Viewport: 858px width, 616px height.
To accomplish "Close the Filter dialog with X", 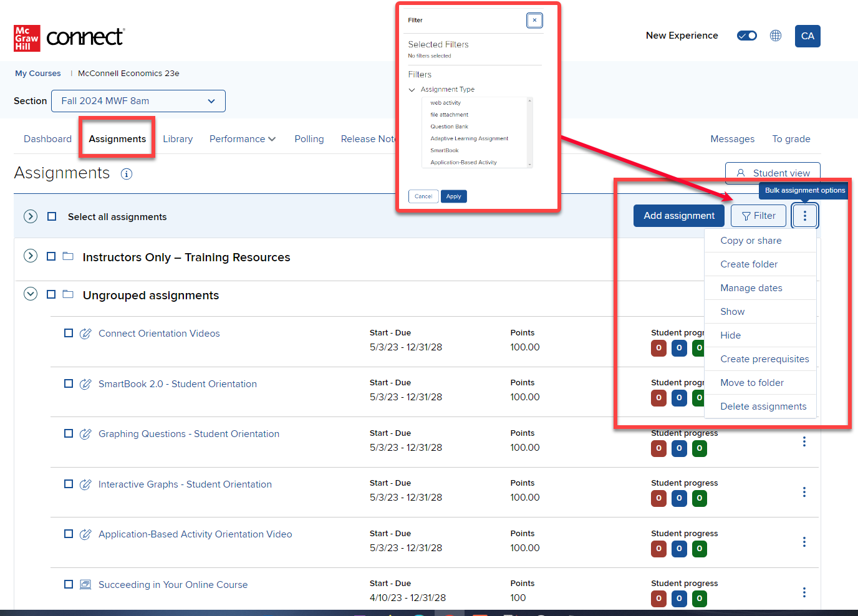I will pos(534,21).
